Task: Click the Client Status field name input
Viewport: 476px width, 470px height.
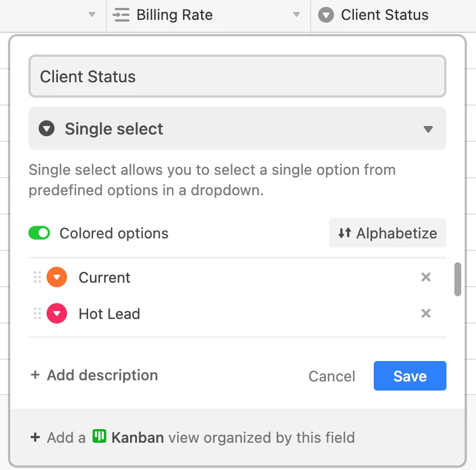Action: 237,77
